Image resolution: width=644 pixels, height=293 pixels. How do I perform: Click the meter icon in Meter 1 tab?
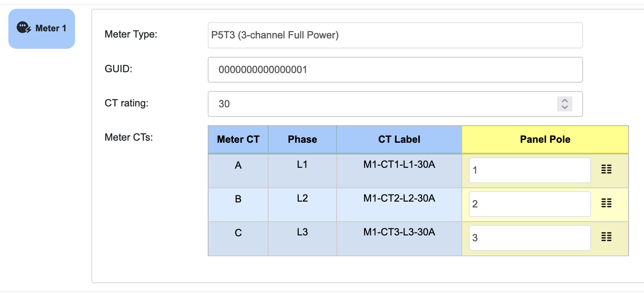tap(24, 28)
